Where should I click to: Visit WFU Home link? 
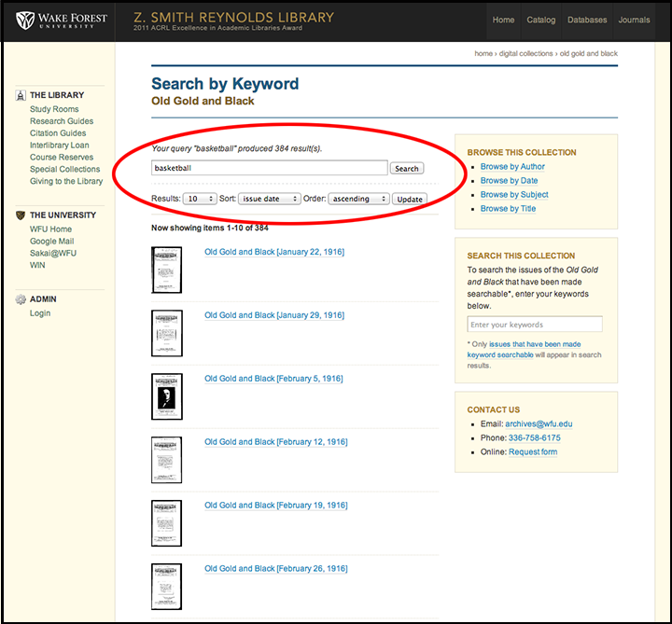(50, 229)
